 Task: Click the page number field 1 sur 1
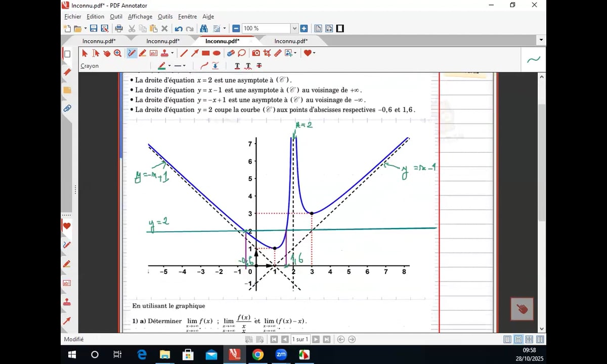click(300, 339)
